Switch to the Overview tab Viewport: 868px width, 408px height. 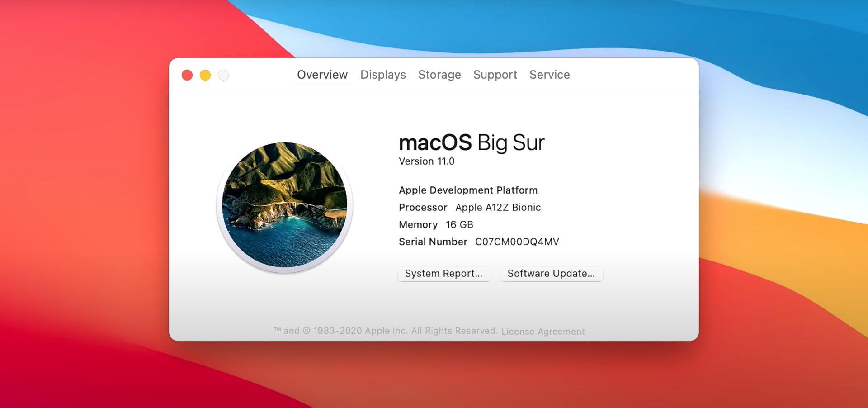pos(322,75)
